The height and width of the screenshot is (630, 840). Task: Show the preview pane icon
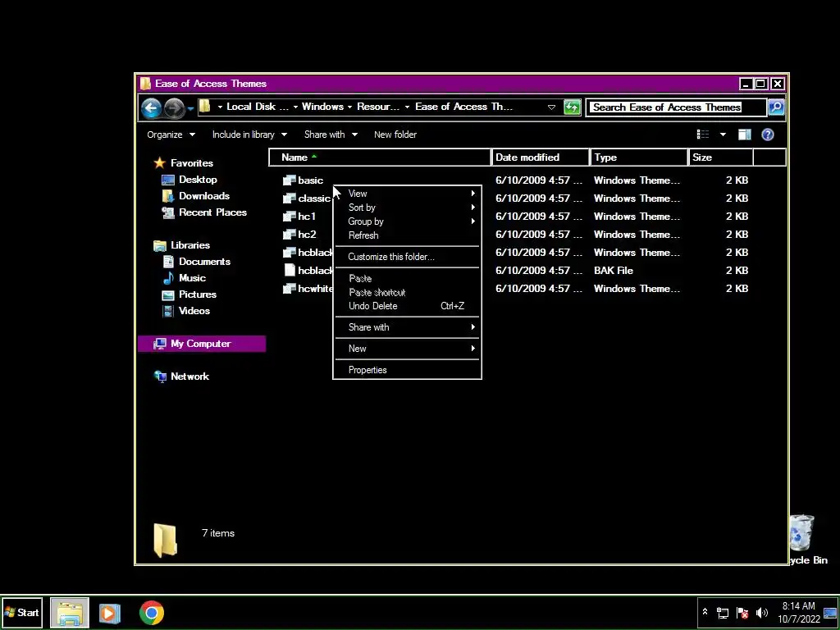(745, 135)
